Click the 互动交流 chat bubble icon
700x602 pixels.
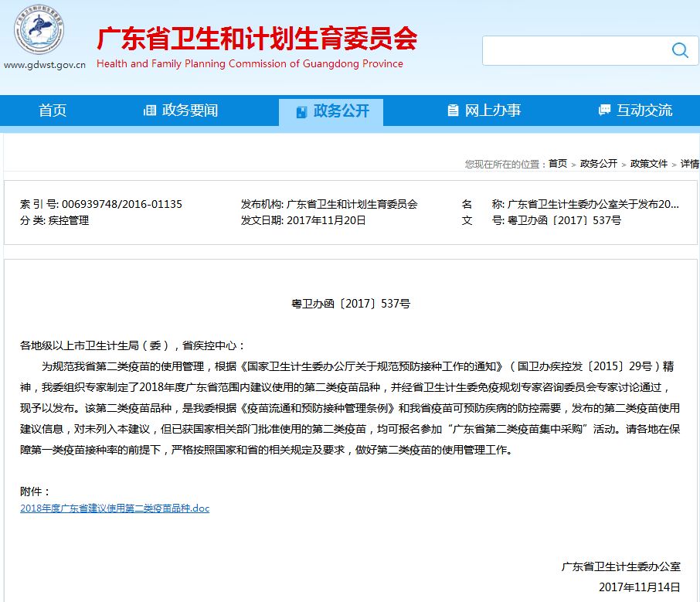(x=604, y=110)
